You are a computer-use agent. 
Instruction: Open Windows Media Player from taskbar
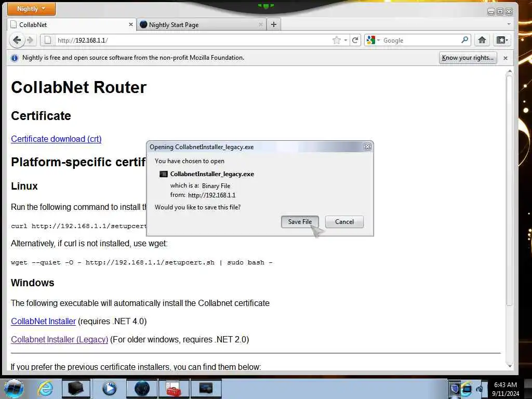(x=109, y=389)
